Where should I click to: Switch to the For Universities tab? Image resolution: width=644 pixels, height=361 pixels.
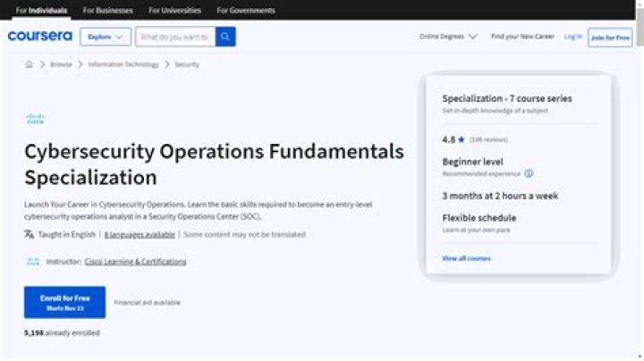pyautogui.click(x=175, y=10)
